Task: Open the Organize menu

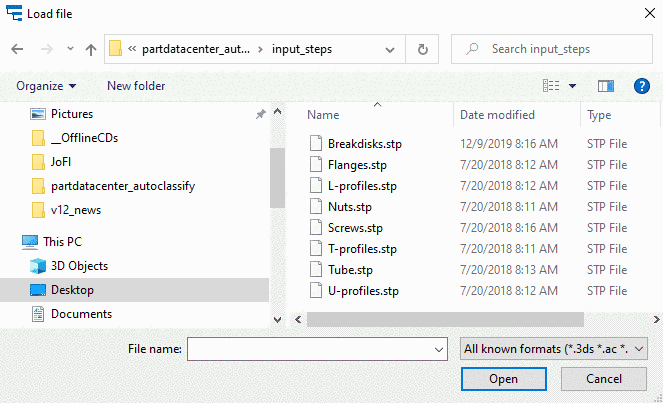Action: pyautogui.click(x=46, y=86)
